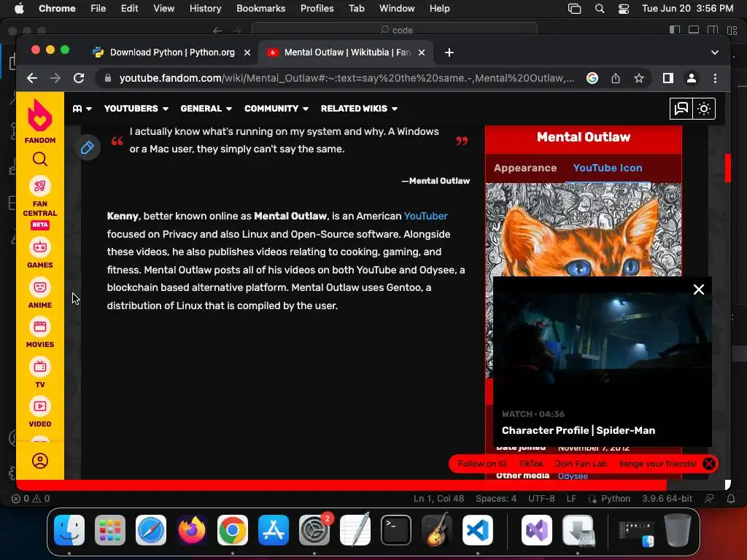Image resolution: width=747 pixels, height=560 pixels.
Task: Open the Profiles menu
Action: 317,9
